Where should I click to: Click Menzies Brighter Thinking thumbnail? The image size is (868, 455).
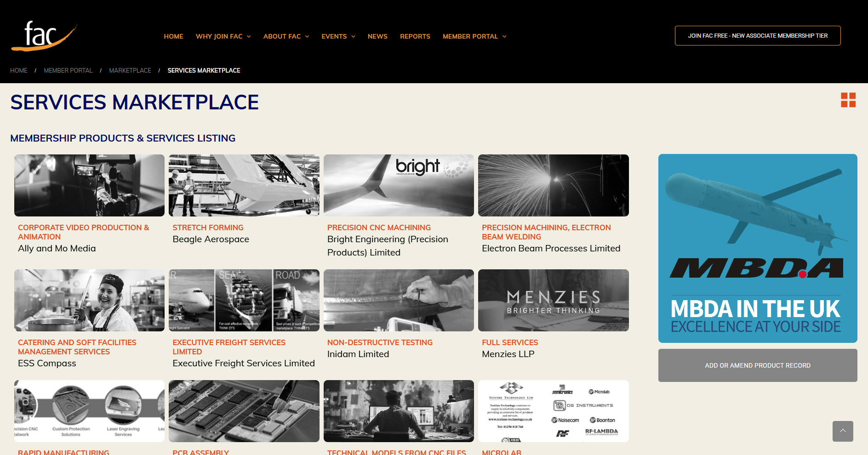pos(554,300)
